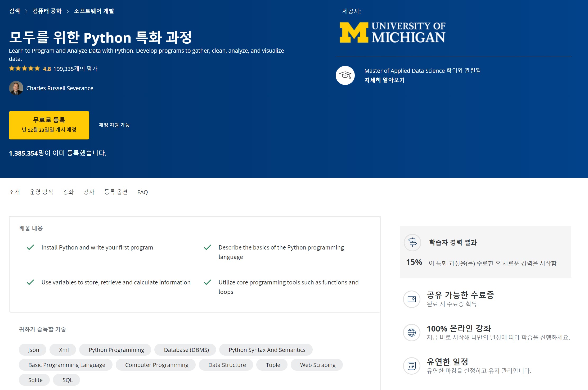Open the 강좌 tab
This screenshot has width=588, height=390.
click(68, 192)
